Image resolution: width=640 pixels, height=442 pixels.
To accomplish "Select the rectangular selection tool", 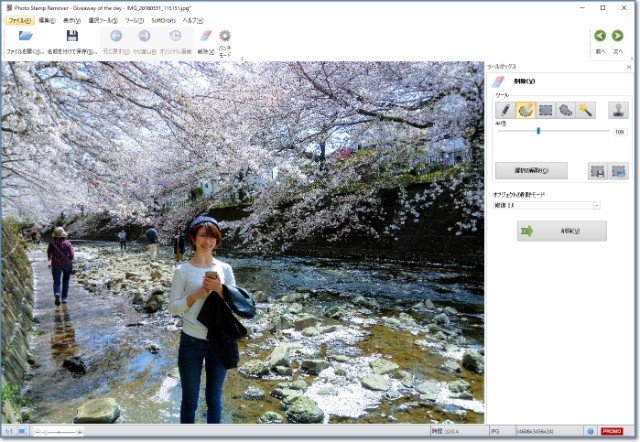I will (545, 109).
